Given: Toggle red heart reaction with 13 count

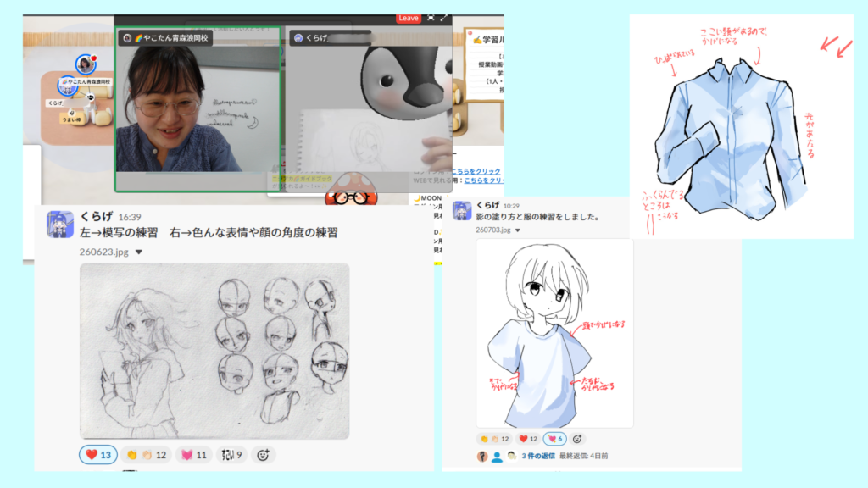Looking at the screenshot, I should click(98, 455).
